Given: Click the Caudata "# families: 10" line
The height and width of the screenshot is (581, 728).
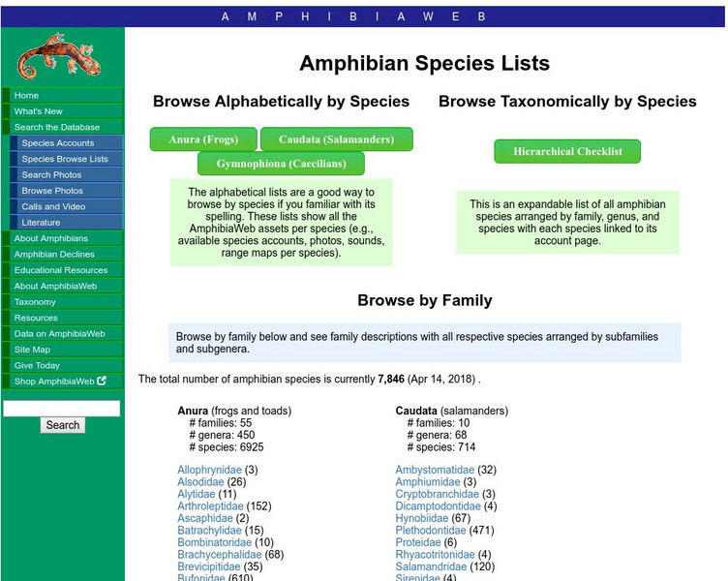Looking at the screenshot, I should 439,422.
